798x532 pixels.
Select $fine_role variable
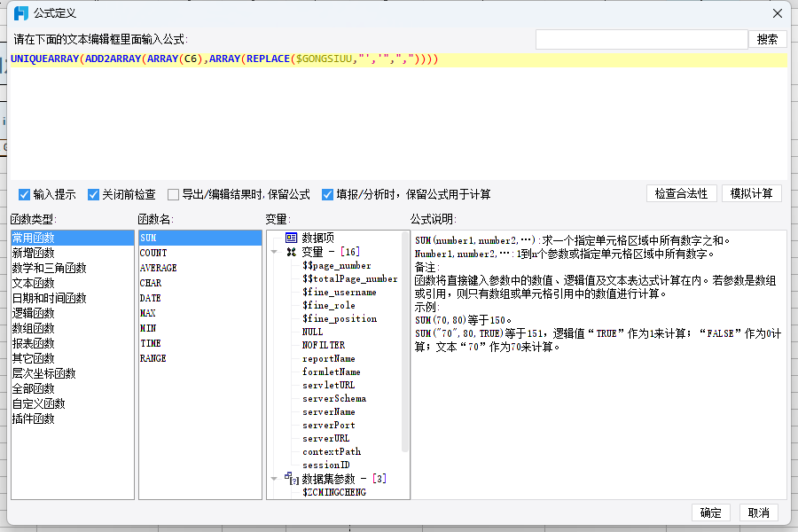coord(329,305)
